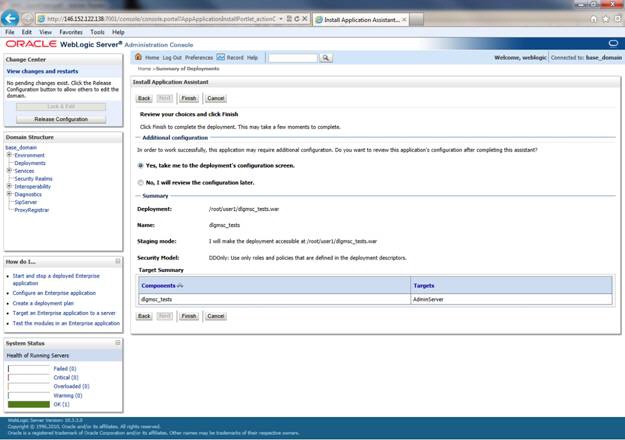Switch to Install Application Assistant browser tab

tap(360, 19)
